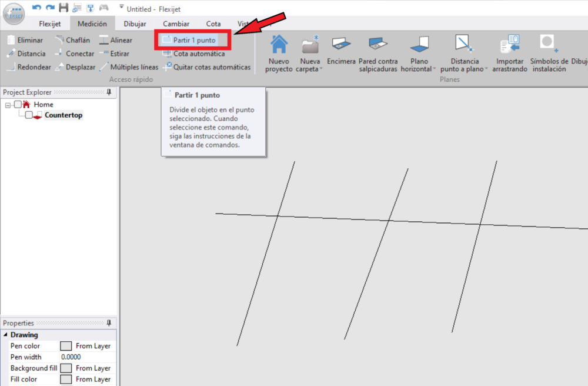
Task: Select the Redondear corner tool
Action: 29,67
